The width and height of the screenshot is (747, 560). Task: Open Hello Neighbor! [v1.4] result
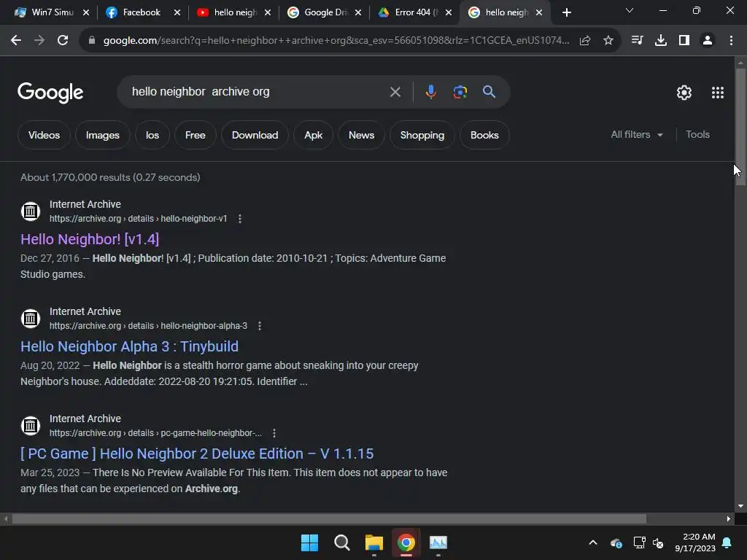coord(90,239)
